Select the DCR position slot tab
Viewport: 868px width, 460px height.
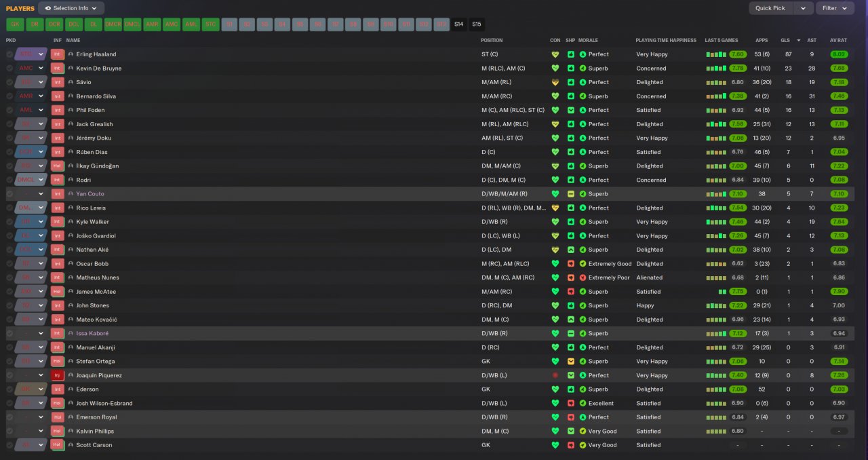(x=54, y=24)
